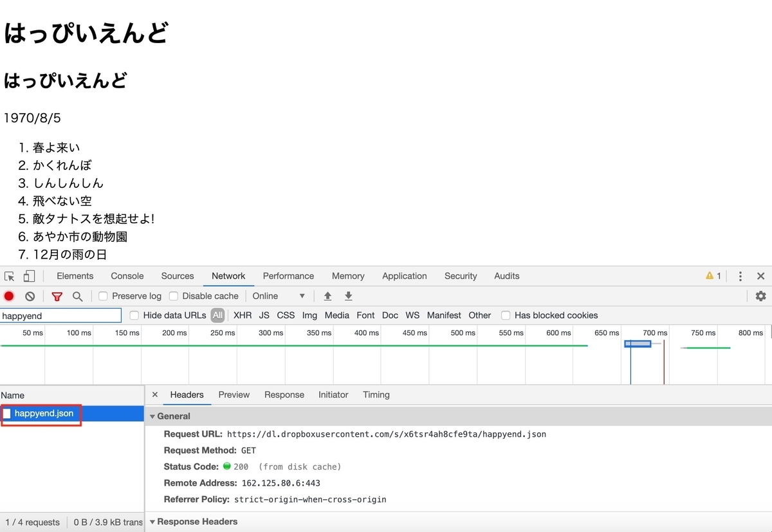Switch to the Elements tab
The width and height of the screenshot is (772, 532).
pyautogui.click(x=75, y=276)
